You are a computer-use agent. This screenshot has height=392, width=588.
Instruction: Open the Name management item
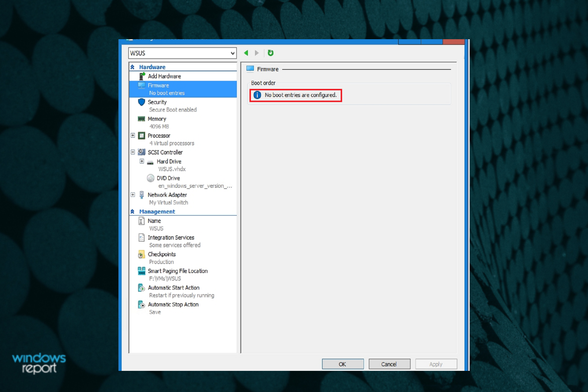pyautogui.click(x=154, y=221)
